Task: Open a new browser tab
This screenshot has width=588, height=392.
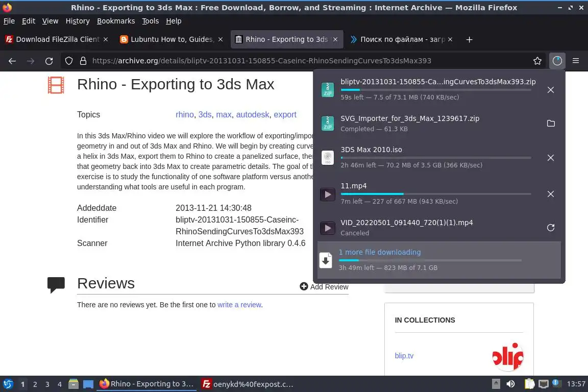Action: coord(469,39)
